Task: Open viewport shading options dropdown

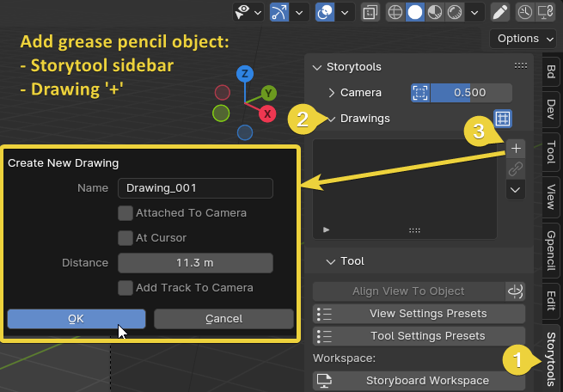Action: coord(474,13)
